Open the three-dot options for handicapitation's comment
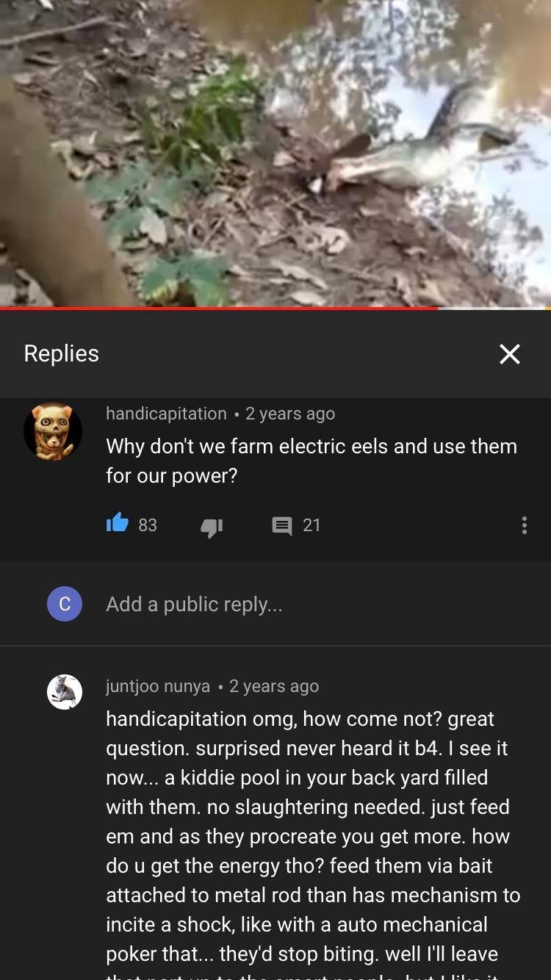The height and width of the screenshot is (980, 551). (524, 525)
